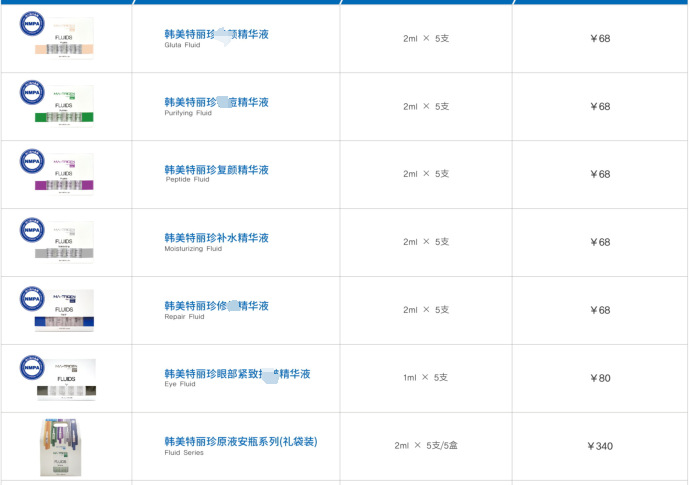Viewport: 690px width, 485px height.
Task: Click ¥68 price in Gluta Fluid row
Action: pos(600,38)
